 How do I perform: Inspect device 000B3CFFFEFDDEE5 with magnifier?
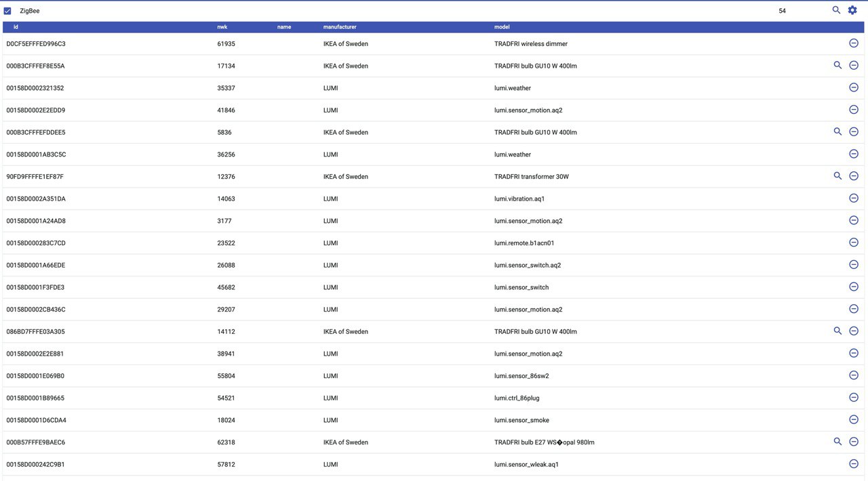[837, 131]
